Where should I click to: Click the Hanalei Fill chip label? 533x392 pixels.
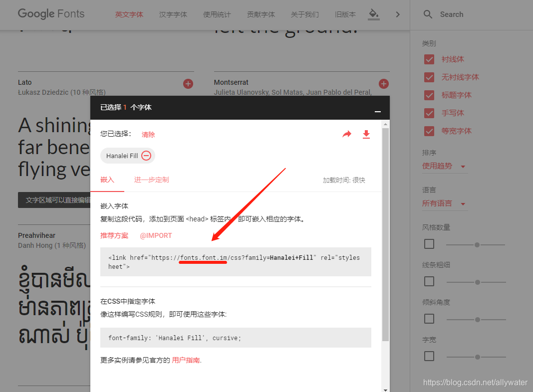pyautogui.click(x=122, y=156)
